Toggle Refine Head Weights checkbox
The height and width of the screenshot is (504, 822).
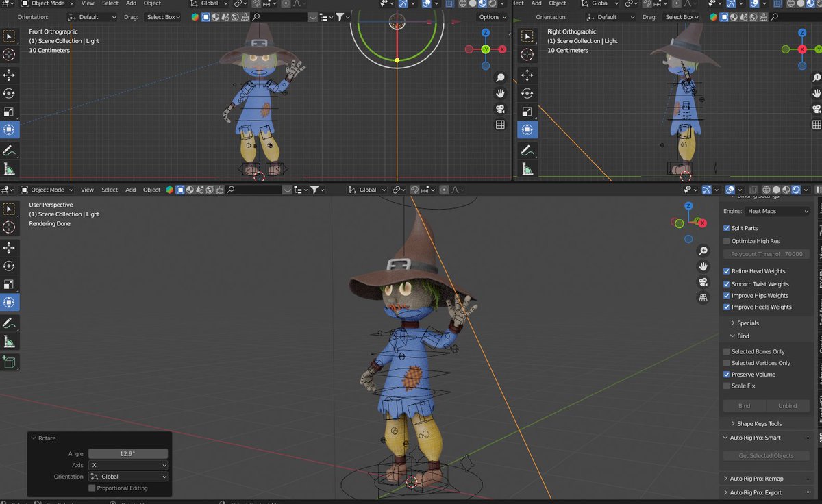point(727,271)
